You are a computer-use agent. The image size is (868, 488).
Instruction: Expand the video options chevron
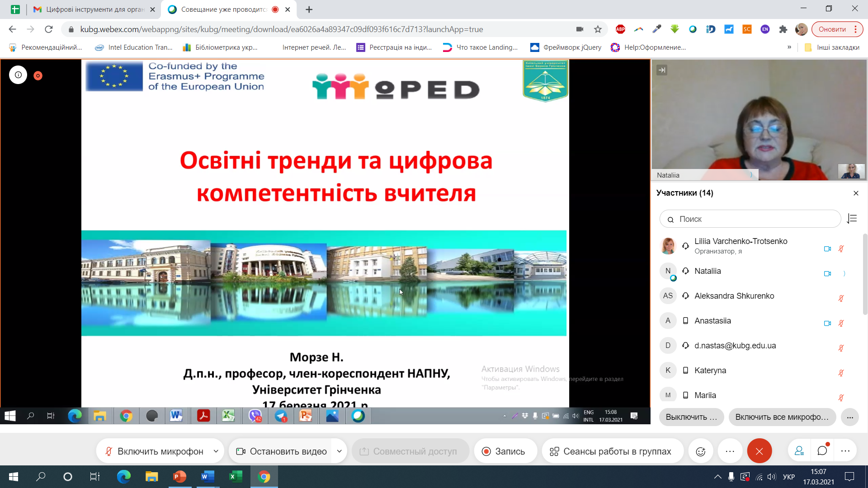coord(339,451)
